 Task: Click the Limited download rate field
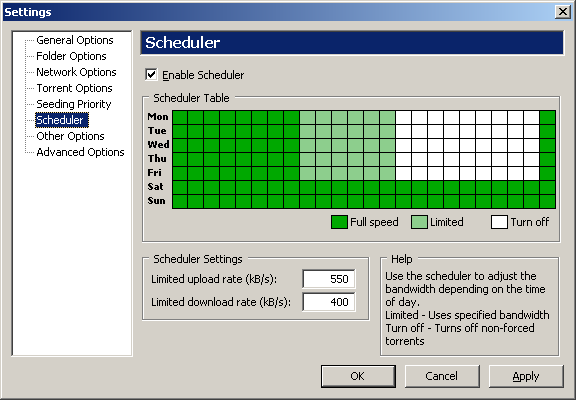point(329,302)
